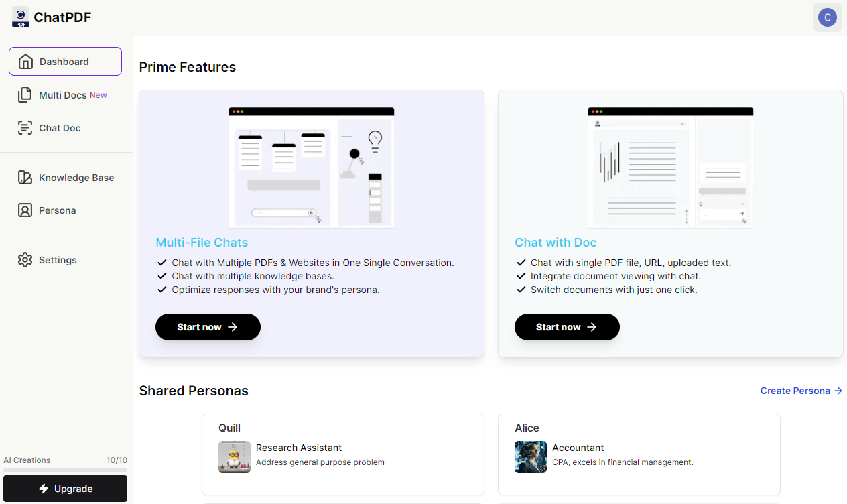The image size is (847, 504).
Task: Click the Knowledge Base icon
Action: pyautogui.click(x=25, y=178)
